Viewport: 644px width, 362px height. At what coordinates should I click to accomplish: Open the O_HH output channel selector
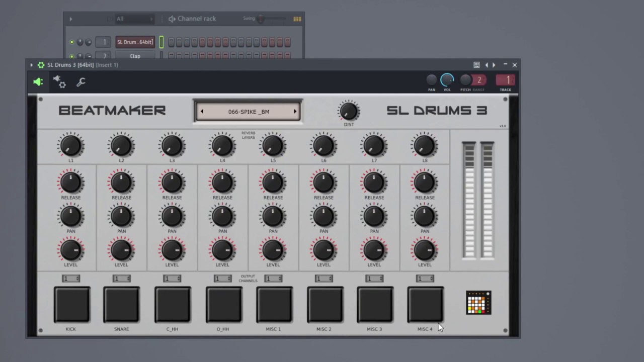(x=222, y=279)
